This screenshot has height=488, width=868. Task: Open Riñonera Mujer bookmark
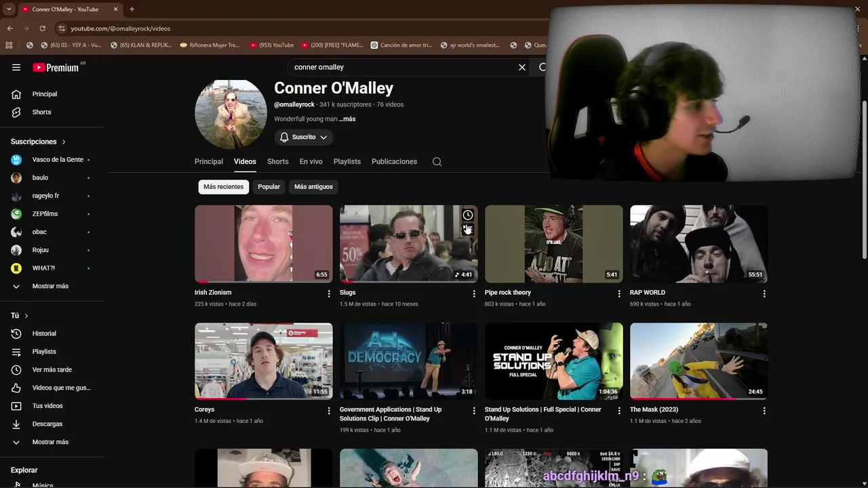coord(210,45)
